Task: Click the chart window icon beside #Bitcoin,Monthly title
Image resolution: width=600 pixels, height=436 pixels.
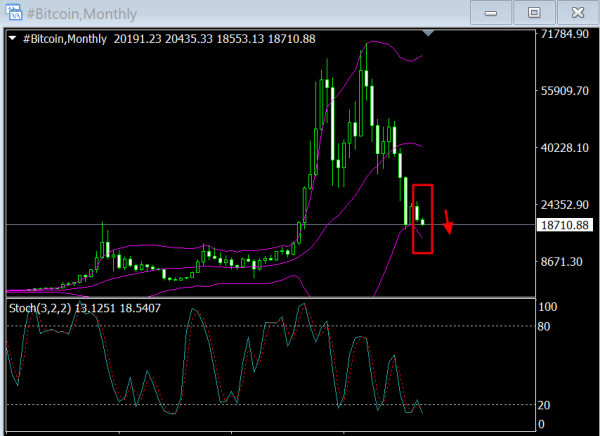Action: (13, 13)
